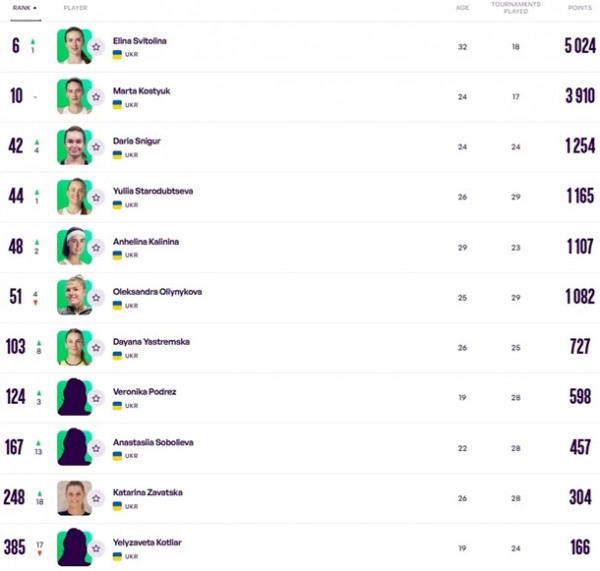Toggle the favorite star for Marta Kostyuk
This screenshot has width=600, height=571.
point(96,97)
